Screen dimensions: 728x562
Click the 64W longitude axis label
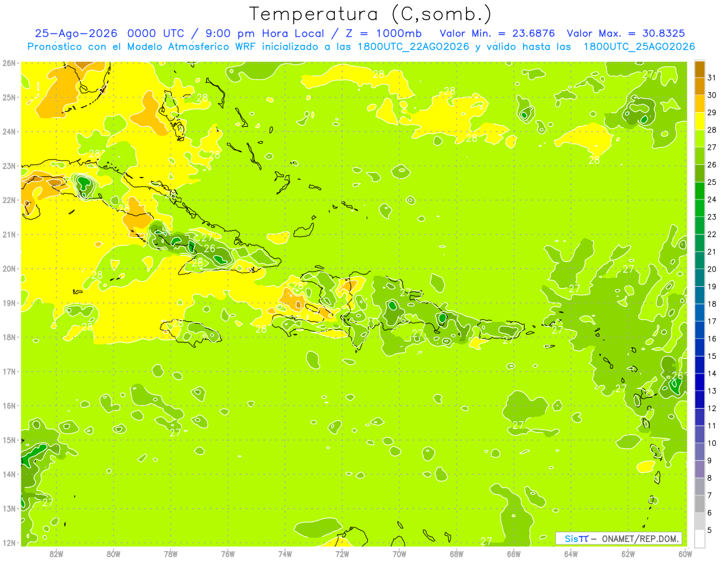(571, 554)
